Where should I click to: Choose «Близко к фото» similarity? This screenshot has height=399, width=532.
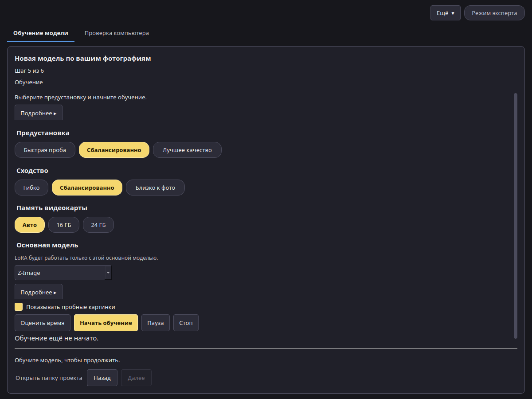pos(155,188)
